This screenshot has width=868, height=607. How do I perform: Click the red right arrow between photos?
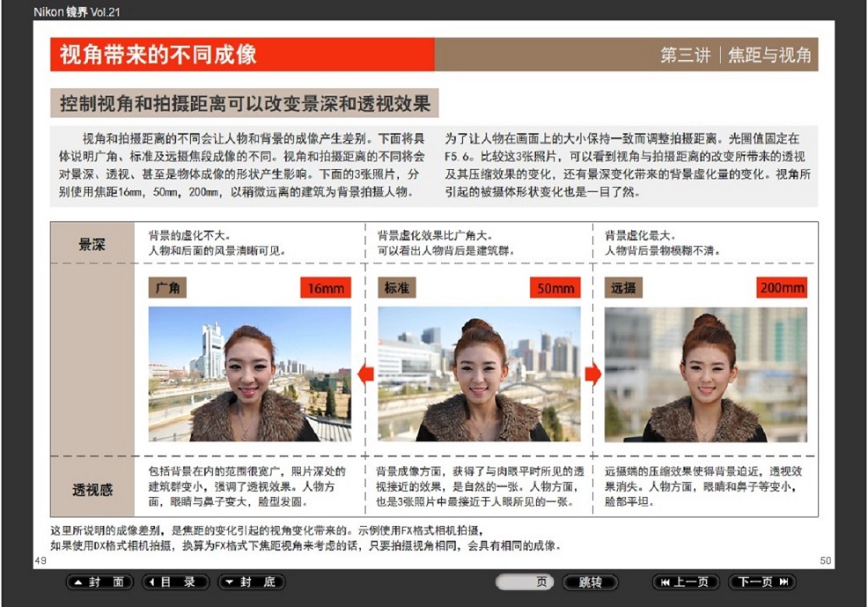[592, 374]
